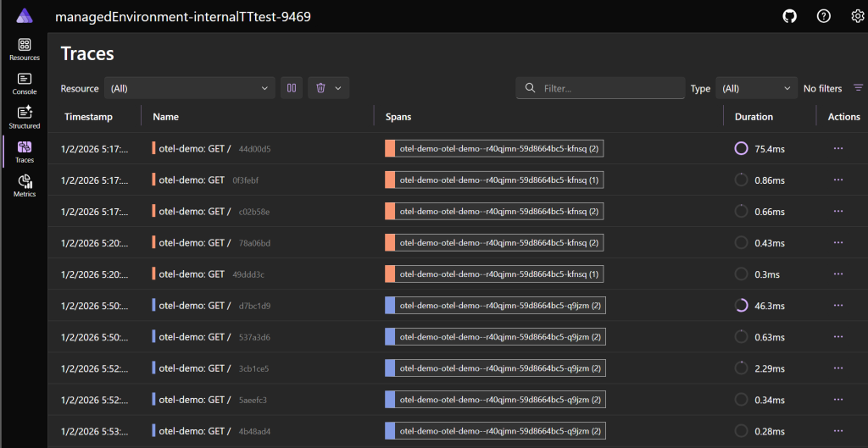Click the spans badge for trace d7bc1d9
868x448 pixels.
click(495, 306)
